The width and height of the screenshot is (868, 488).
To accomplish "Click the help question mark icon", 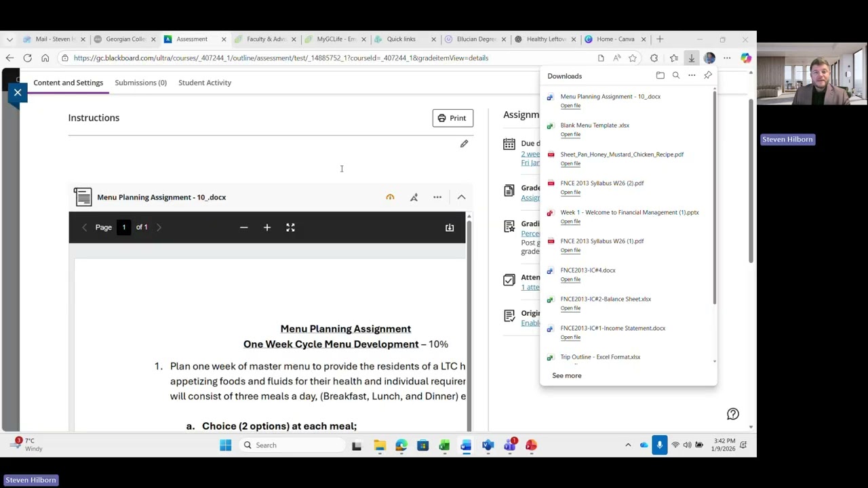I will point(733,414).
